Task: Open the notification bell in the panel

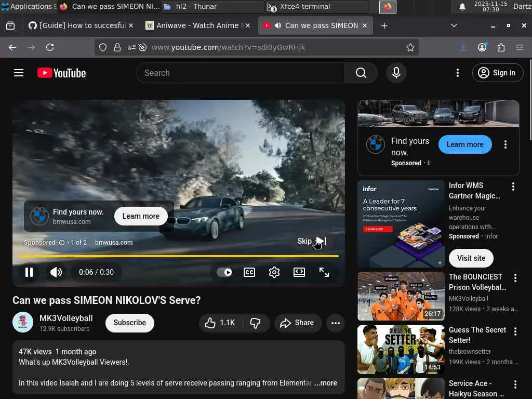Action: click(x=462, y=7)
